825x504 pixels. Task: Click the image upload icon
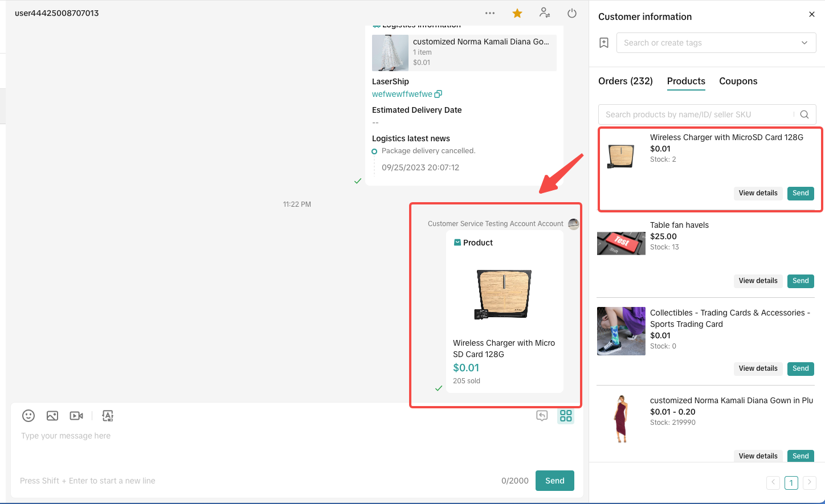(x=52, y=416)
